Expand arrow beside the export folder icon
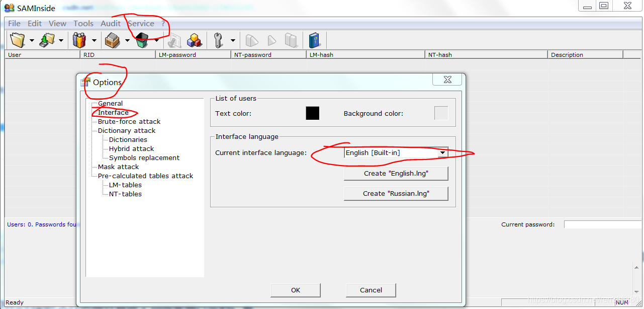 click(61, 41)
